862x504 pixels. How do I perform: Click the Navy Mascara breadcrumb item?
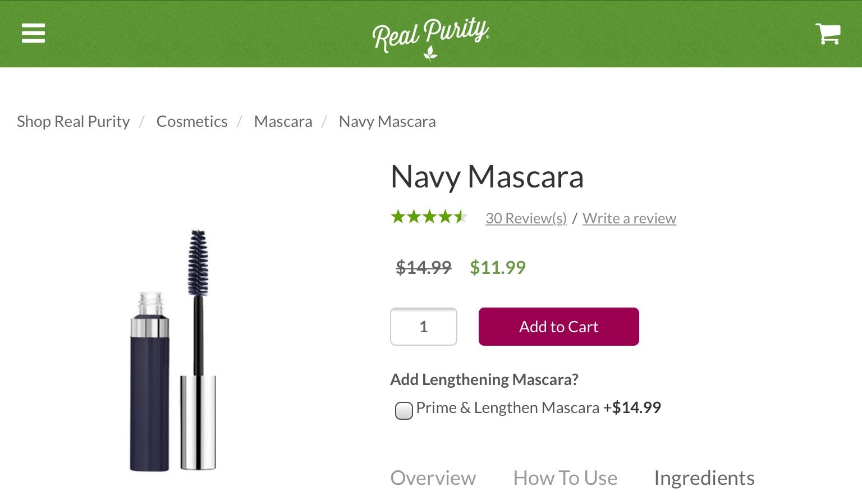click(387, 122)
